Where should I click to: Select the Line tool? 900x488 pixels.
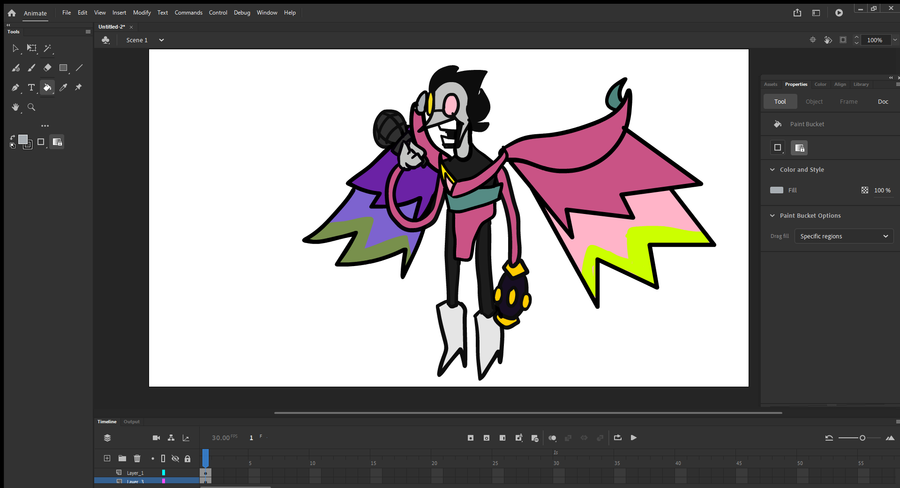(x=79, y=68)
